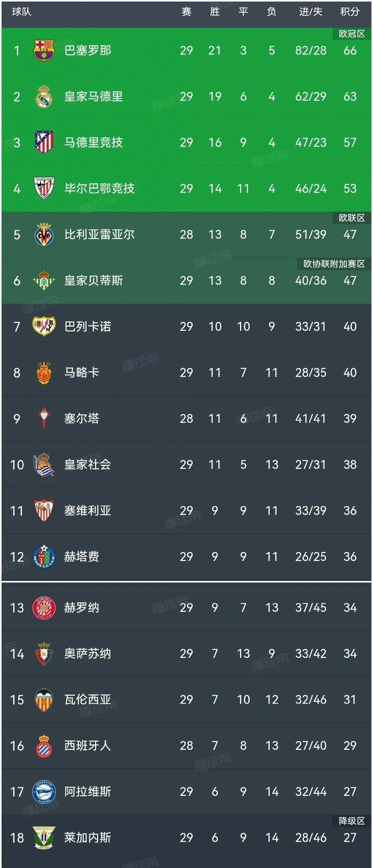
Task: Select the Atlético Madrid badge
Action: tap(44, 142)
